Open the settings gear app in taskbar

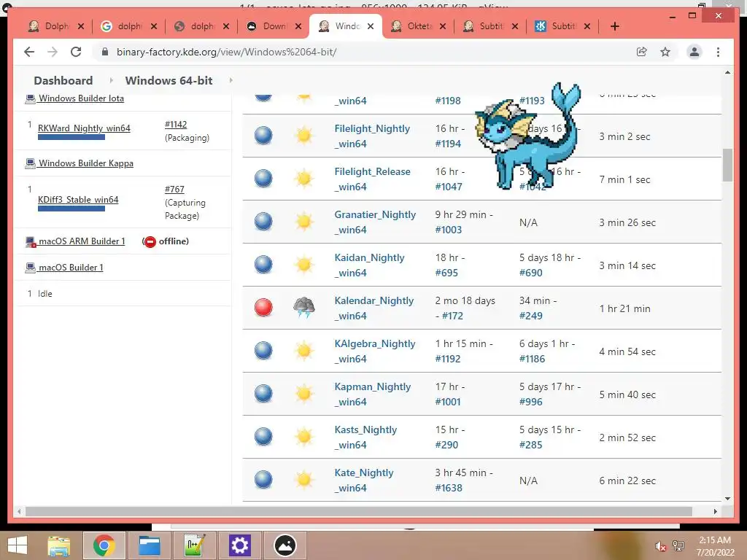tap(239, 545)
